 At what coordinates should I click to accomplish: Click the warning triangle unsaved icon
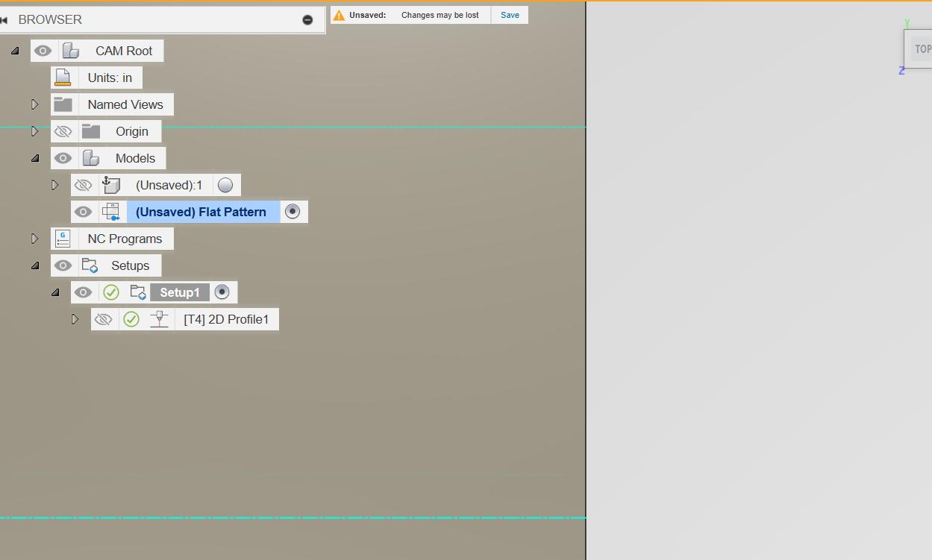tap(339, 15)
